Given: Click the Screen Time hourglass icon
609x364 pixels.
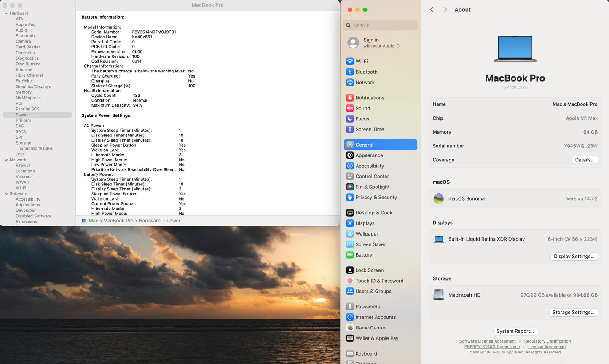Looking at the screenshot, I should pyautogui.click(x=350, y=129).
